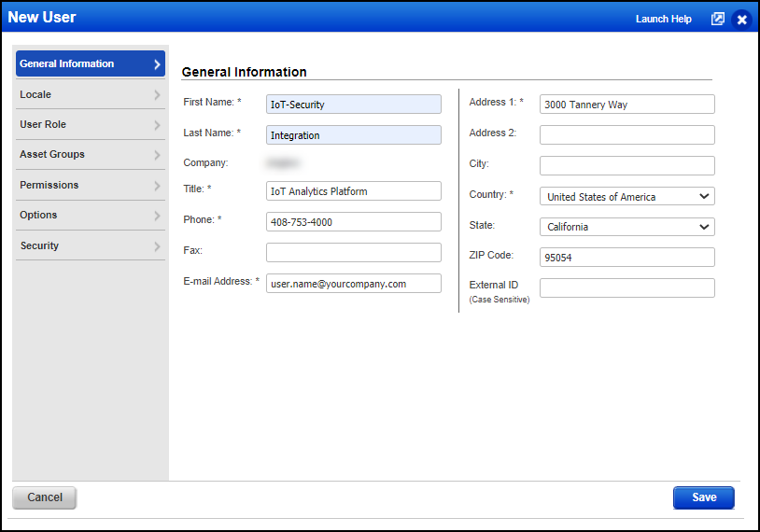Switch to User Role section

[x=90, y=124]
